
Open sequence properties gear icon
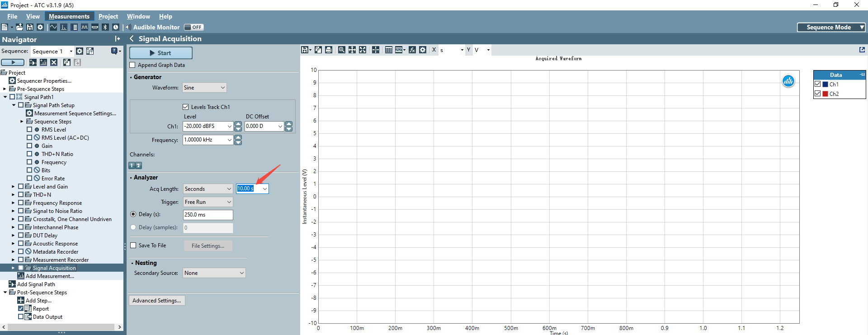click(x=80, y=51)
